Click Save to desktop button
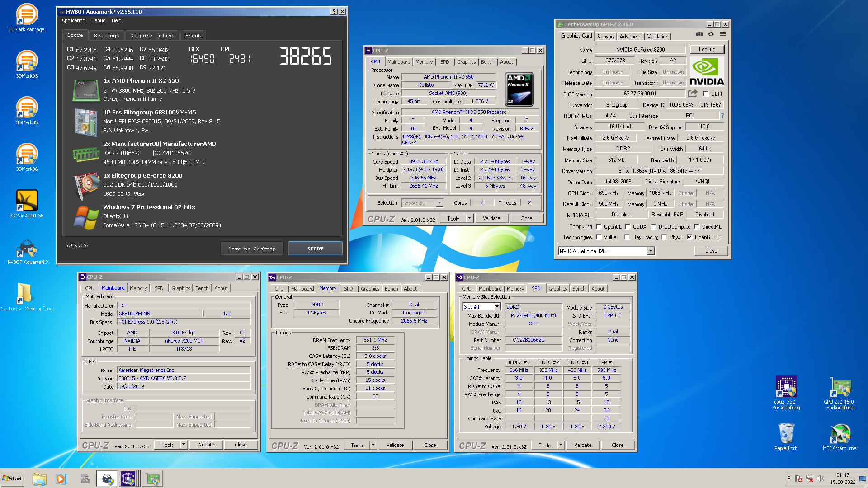This screenshot has width=868, height=488. pos(252,249)
